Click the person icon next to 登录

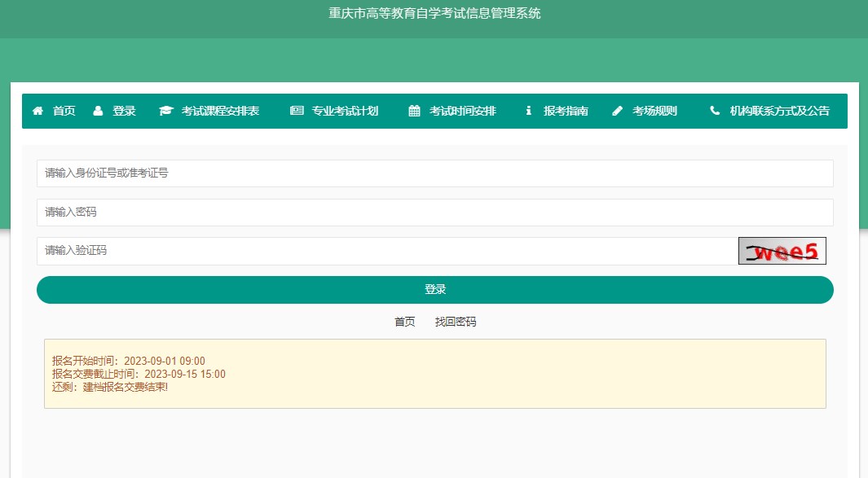98,111
